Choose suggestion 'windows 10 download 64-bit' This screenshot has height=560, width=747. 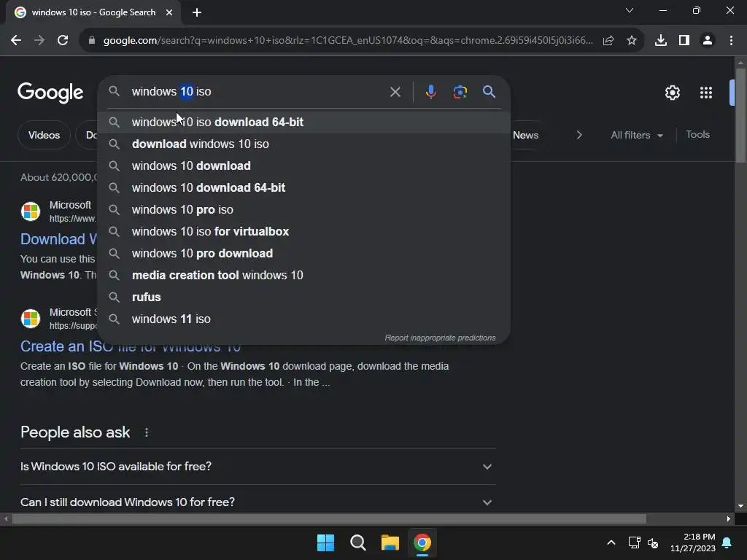pos(304,187)
